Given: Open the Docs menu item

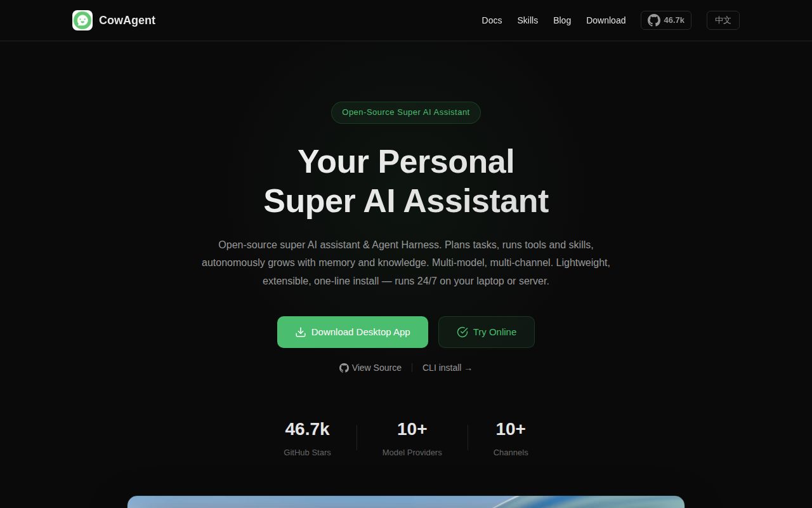Looking at the screenshot, I should tap(492, 20).
